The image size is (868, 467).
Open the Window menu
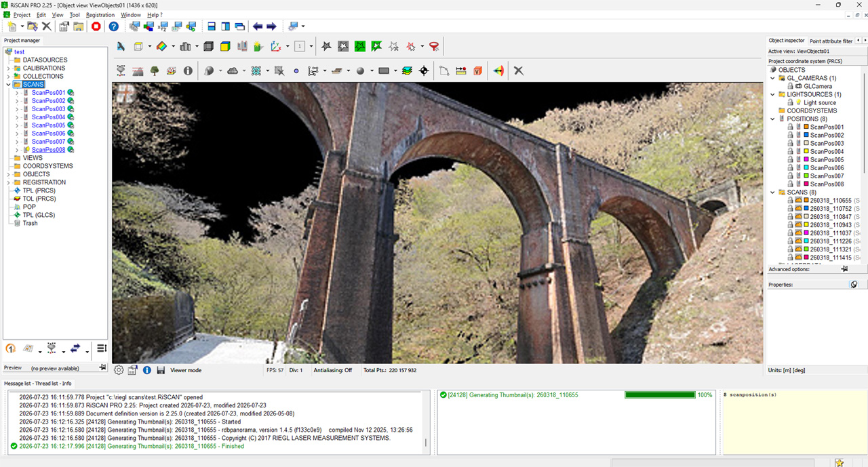[131, 15]
